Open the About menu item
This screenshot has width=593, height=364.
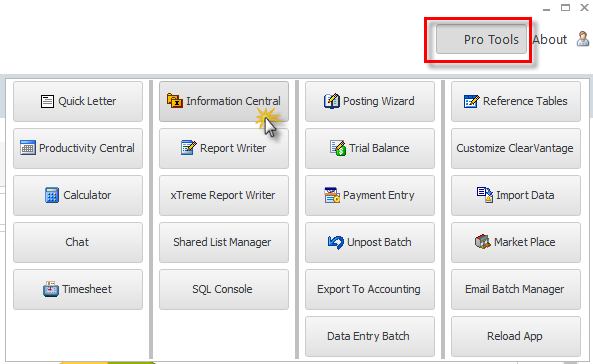pos(550,40)
